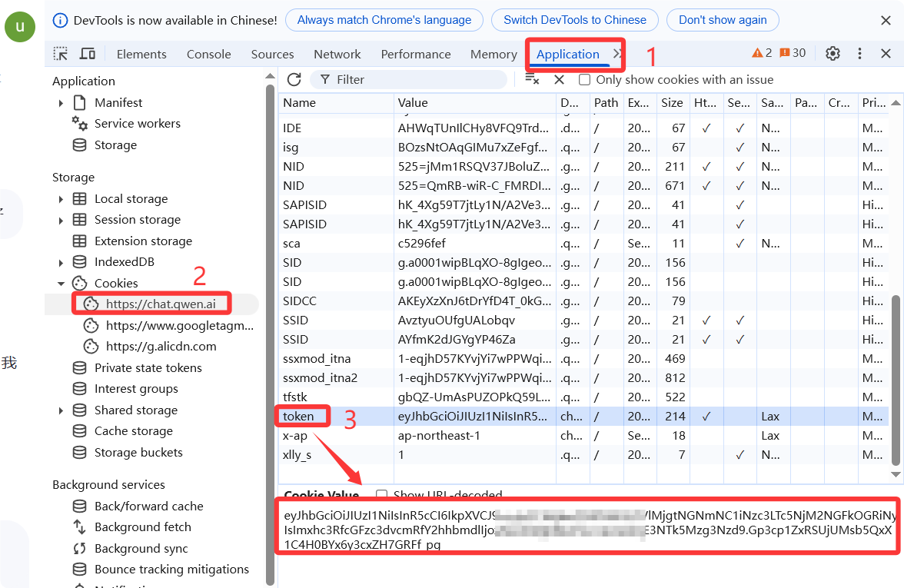Click the refresh cookies icon
The width and height of the screenshot is (904, 588).
(294, 79)
